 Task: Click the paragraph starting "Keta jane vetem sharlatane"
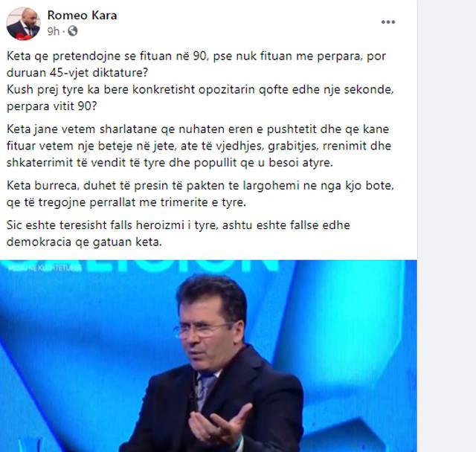pos(199,146)
